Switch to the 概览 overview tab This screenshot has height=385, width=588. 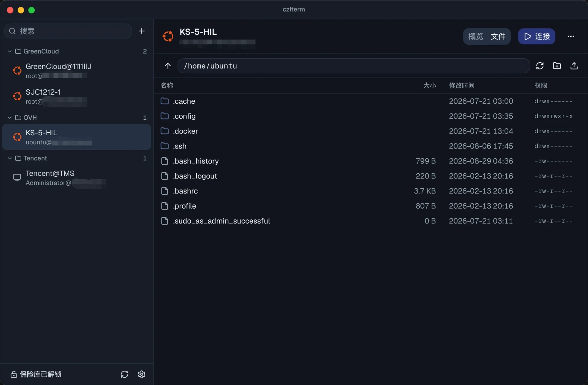click(475, 36)
